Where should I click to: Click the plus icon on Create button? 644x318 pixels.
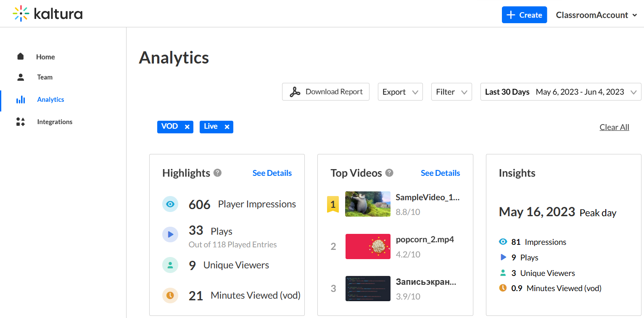click(x=511, y=15)
